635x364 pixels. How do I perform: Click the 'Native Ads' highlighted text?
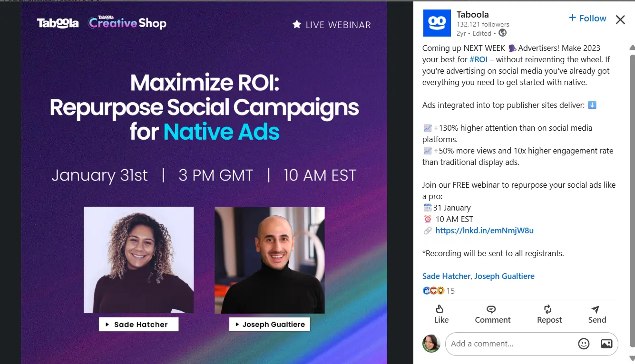pos(222,132)
